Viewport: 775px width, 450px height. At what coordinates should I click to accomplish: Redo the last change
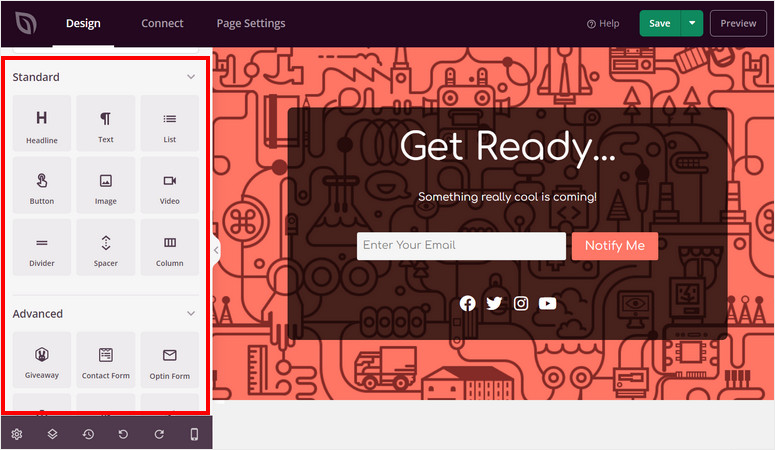coord(159,434)
